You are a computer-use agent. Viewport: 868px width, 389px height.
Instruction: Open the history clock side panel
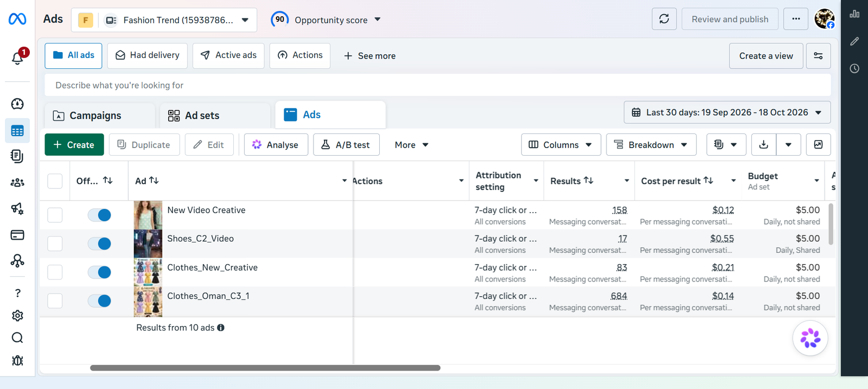[x=854, y=68]
